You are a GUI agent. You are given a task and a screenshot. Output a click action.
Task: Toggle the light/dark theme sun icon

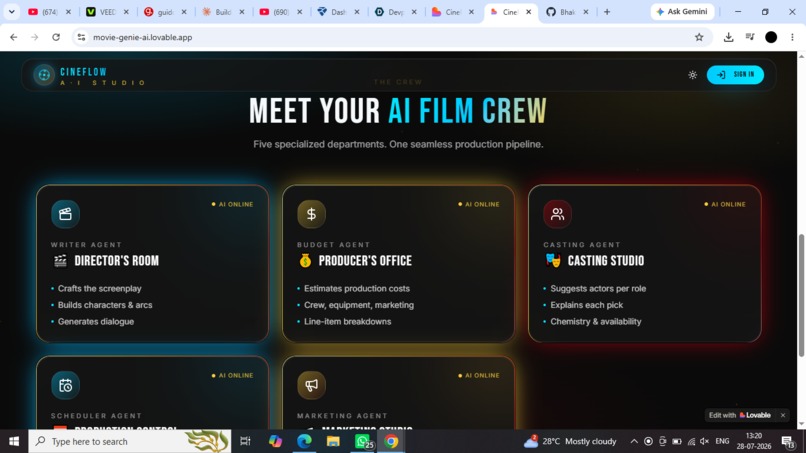coord(692,75)
